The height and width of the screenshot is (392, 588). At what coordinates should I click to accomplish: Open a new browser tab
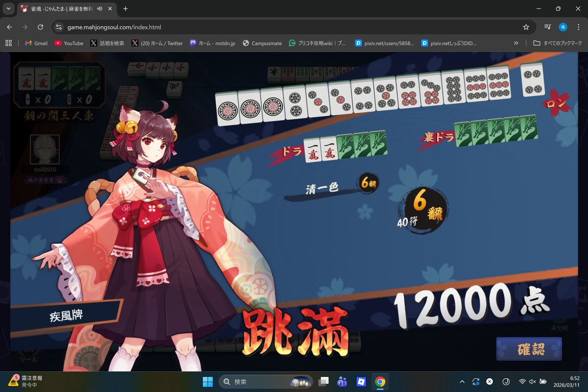(x=125, y=8)
